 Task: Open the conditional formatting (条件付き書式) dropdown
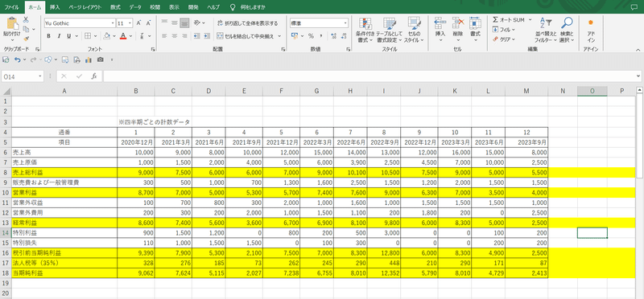click(x=365, y=31)
